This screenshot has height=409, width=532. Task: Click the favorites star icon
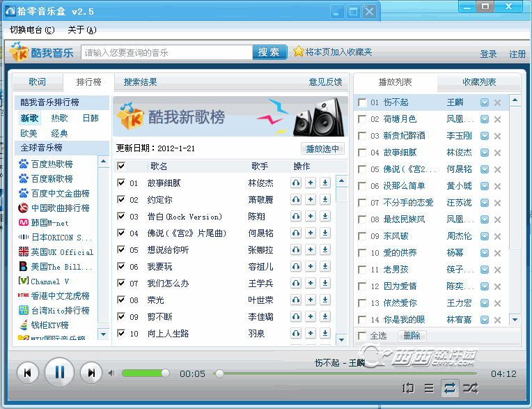click(x=298, y=52)
